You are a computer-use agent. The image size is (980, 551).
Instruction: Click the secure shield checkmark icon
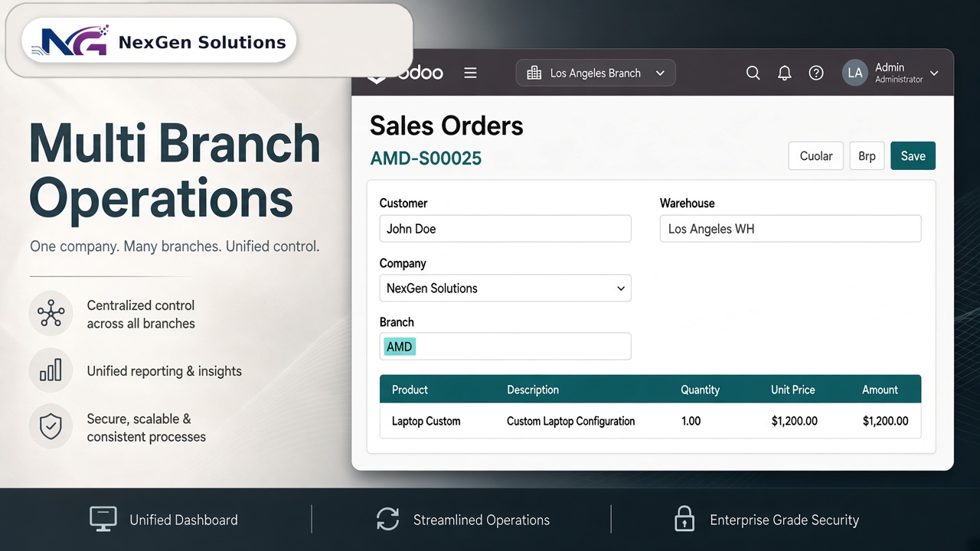coord(51,427)
